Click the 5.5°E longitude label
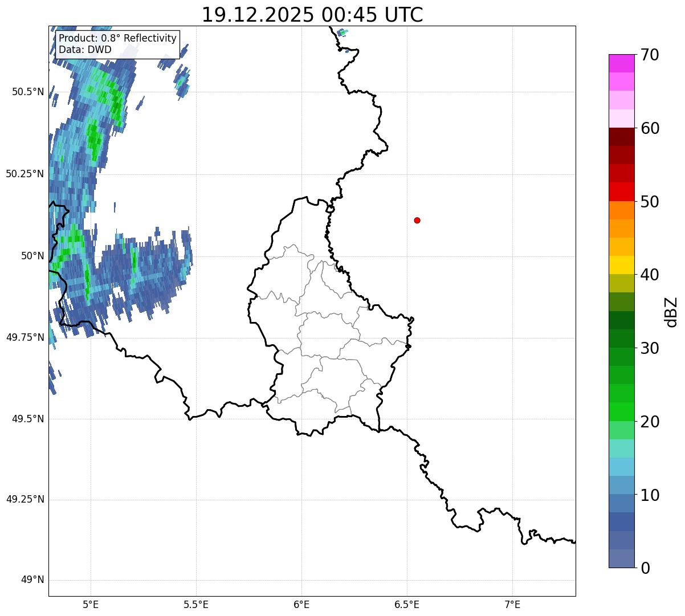The height and width of the screenshot is (616, 685). 196,605
